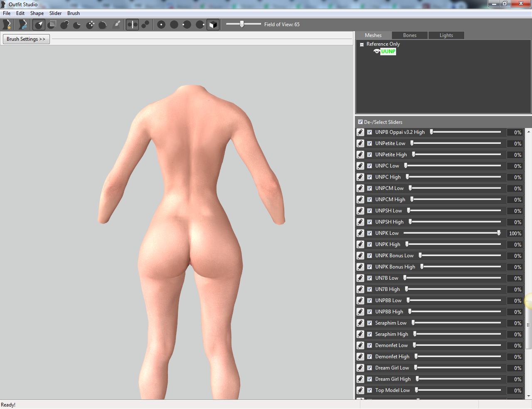This screenshot has height=409, width=532.
Task: Select the Smooth brush tool
Action: point(103,25)
